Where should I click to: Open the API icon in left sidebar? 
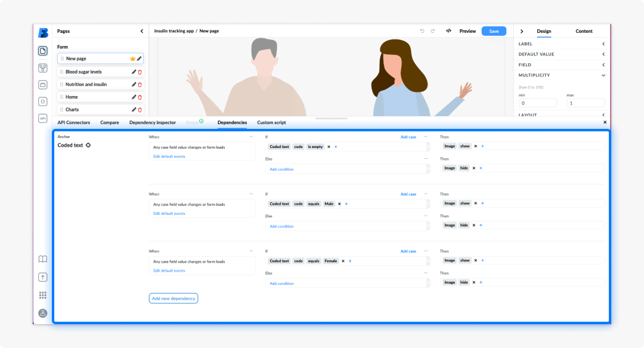[x=43, y=118]
